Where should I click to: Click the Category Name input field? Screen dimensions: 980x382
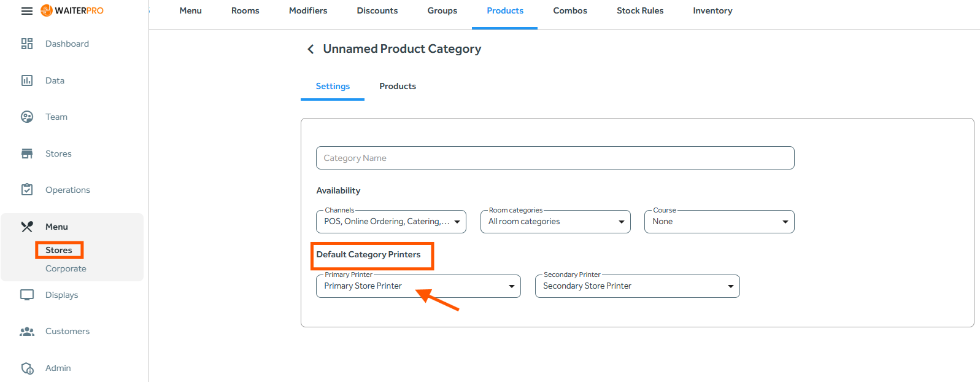coord(555,158)
